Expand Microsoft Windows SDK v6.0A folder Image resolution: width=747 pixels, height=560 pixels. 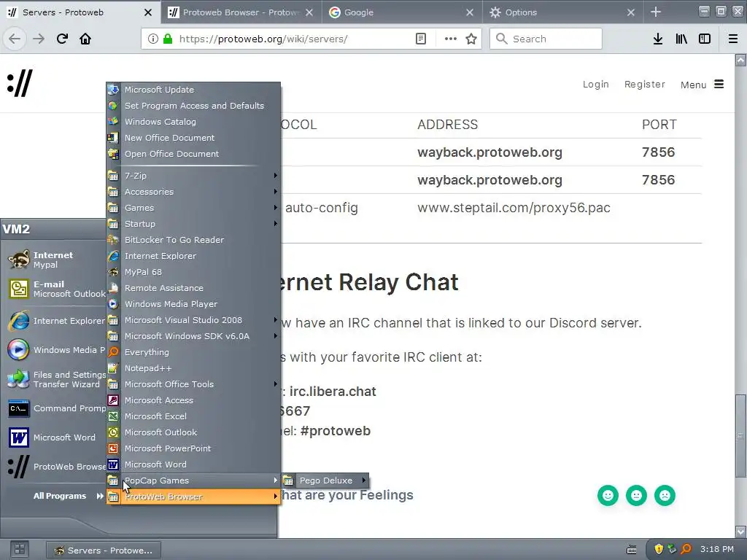[x=193, y=336]
